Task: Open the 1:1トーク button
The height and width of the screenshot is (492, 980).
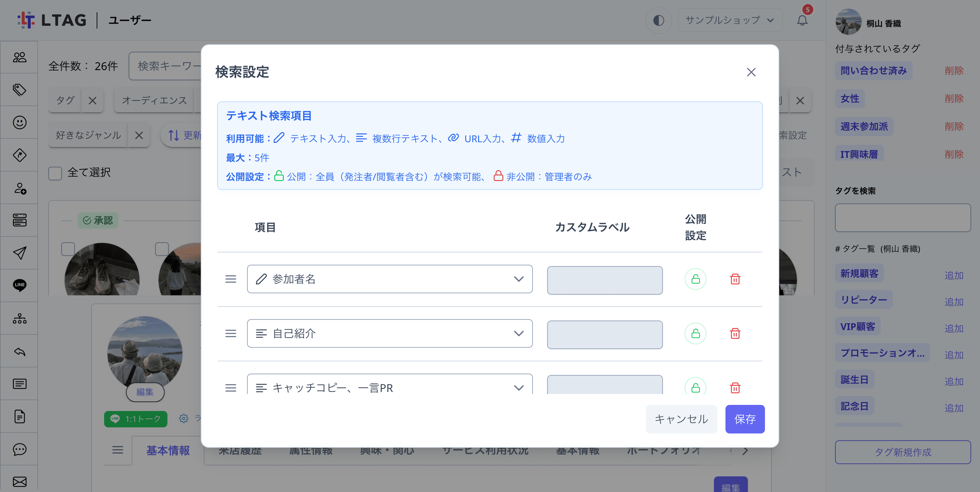Action: coord(135,419)
